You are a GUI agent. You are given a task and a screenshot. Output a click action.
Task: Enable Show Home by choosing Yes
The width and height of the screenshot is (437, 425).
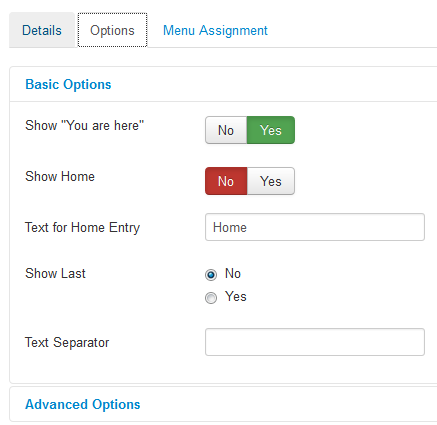point(271,181)
